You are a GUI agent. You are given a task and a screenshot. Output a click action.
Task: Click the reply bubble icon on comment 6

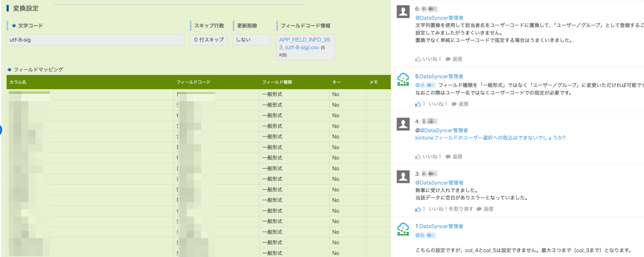click(448, 59)
